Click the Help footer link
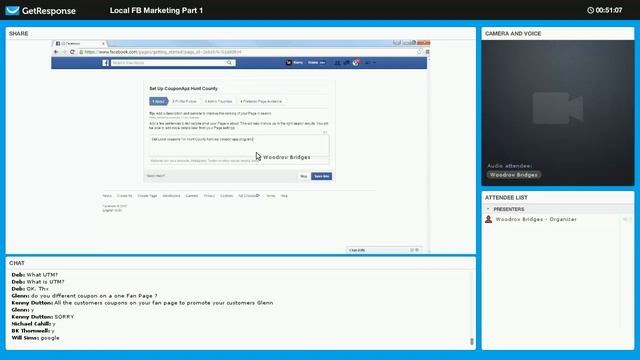Image resolution: width=640 pixels, height=360 pixels. click(284, 196)
